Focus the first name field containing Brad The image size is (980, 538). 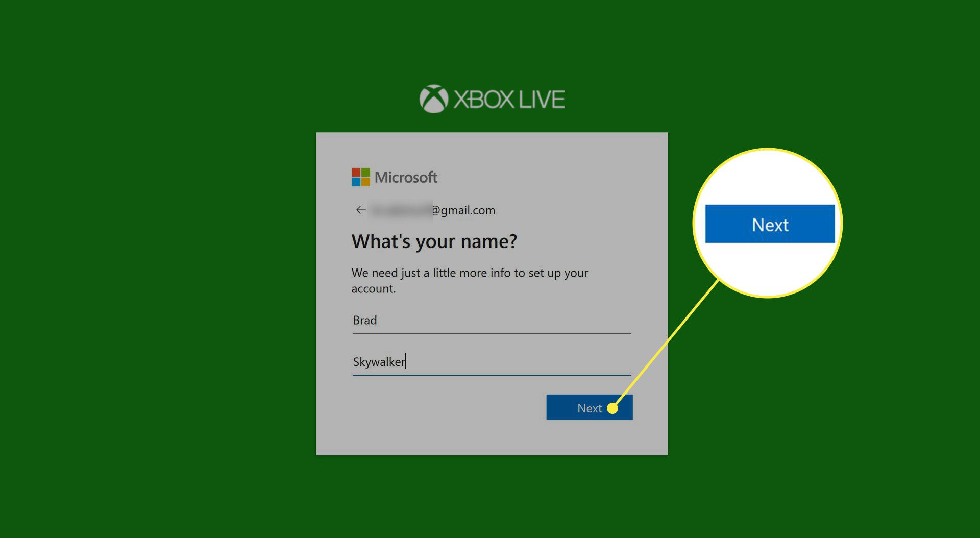point(491,321)
